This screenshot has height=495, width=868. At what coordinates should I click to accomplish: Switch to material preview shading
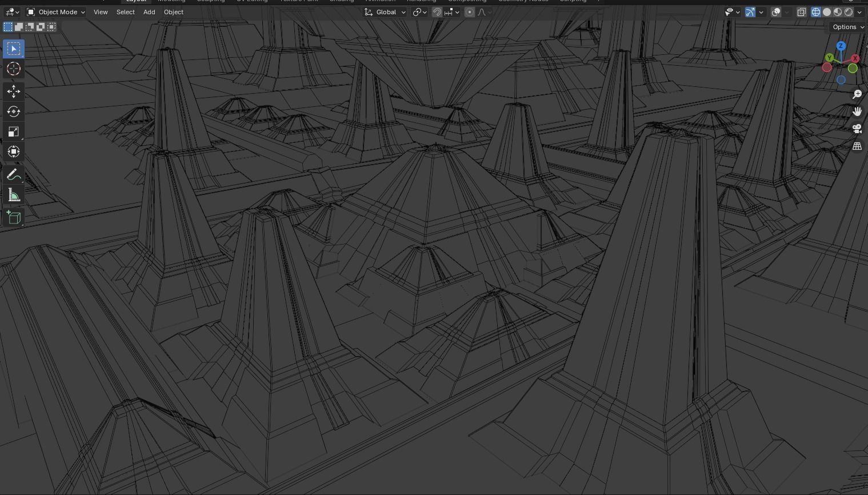(838, 12)
